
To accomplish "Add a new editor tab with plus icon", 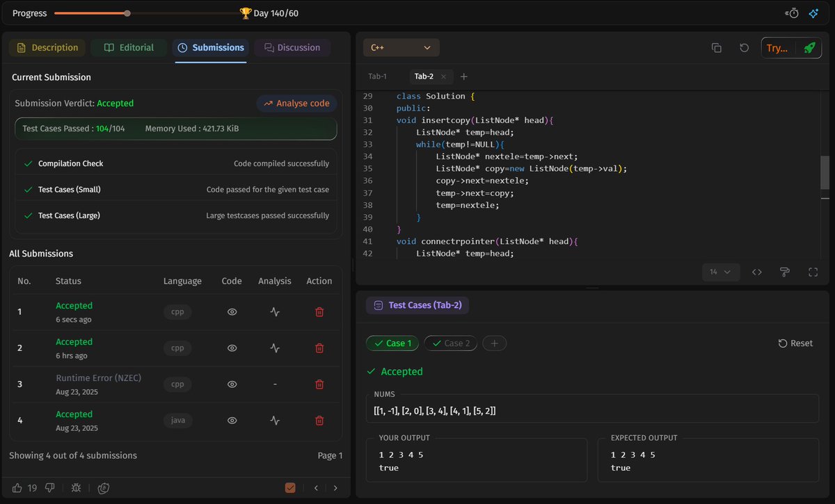I will click(464, 76).
